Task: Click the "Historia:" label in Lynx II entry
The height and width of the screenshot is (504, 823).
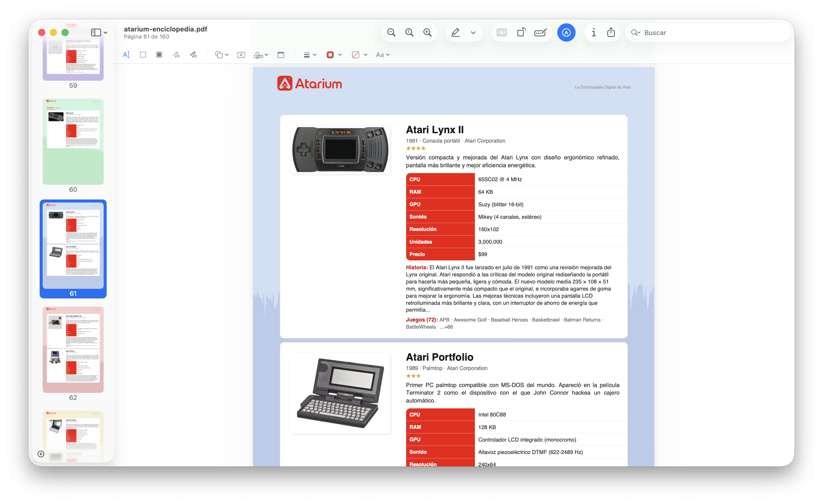Action: [x=417, y=267]
